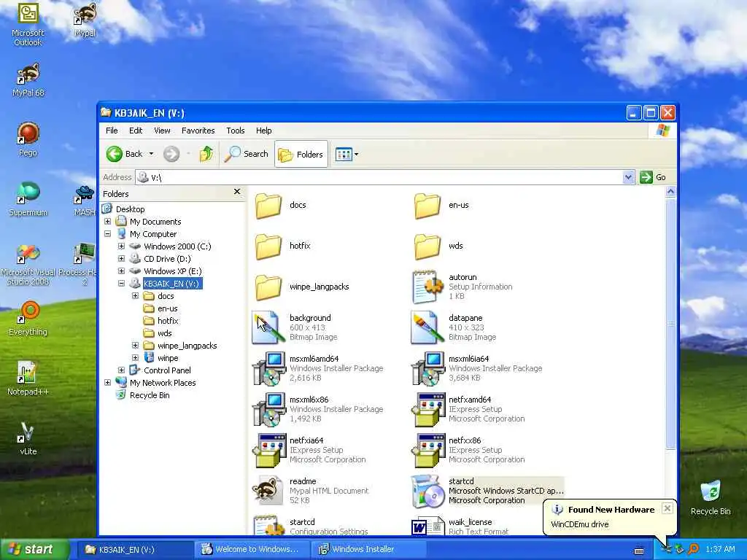Expand CD Drive (D:) node

tap(122, 259)
